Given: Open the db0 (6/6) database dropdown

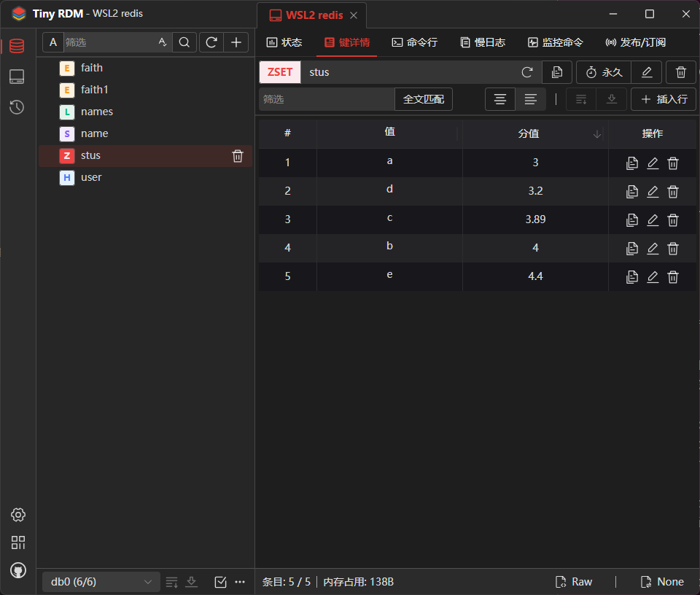Looking at the screenshot, I should 101,582.
